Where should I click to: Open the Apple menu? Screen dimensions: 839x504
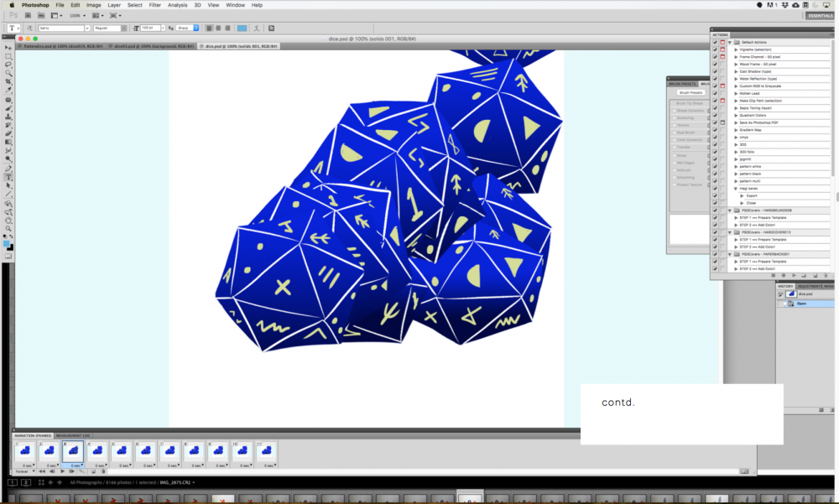pyautogui.click(x=12, y=5)
